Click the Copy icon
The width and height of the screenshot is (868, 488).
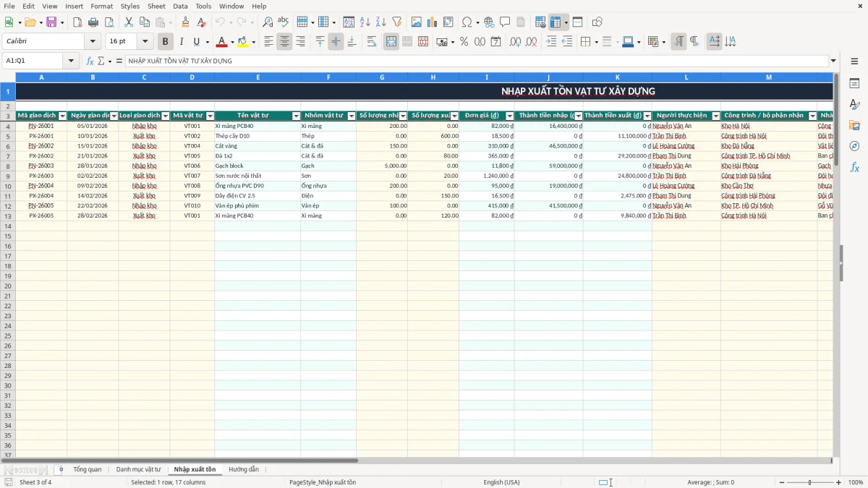pyautogui.click(x=145, y=22)
